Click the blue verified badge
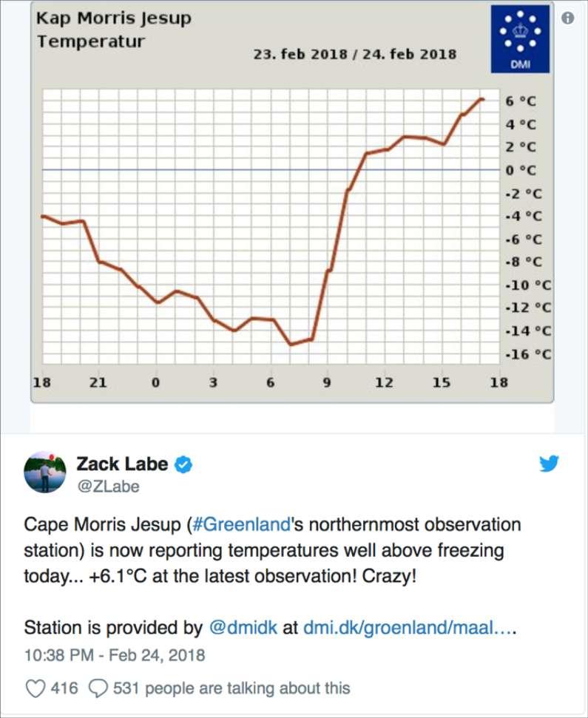 point(183,464)
